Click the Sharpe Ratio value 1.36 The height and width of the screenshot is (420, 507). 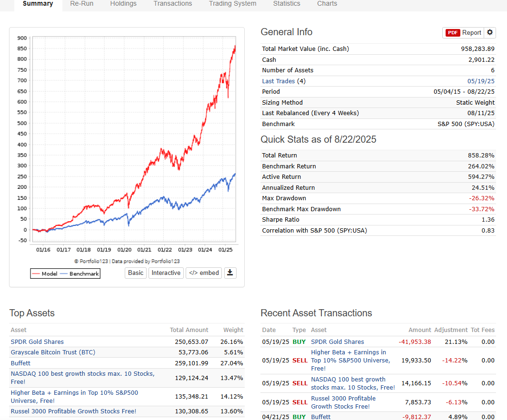click(x=488, y=220)
